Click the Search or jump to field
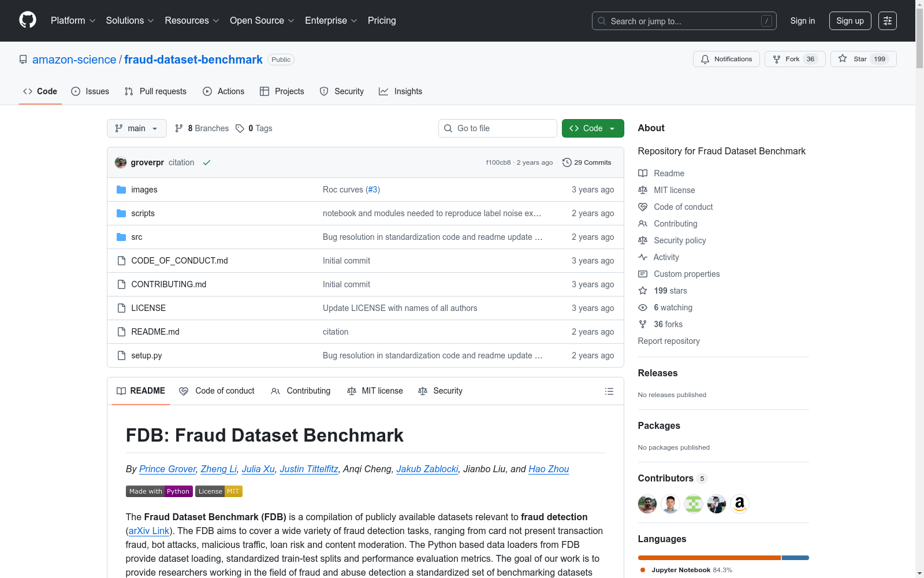This screenshot has height=578, width=924. pos(684,21)
